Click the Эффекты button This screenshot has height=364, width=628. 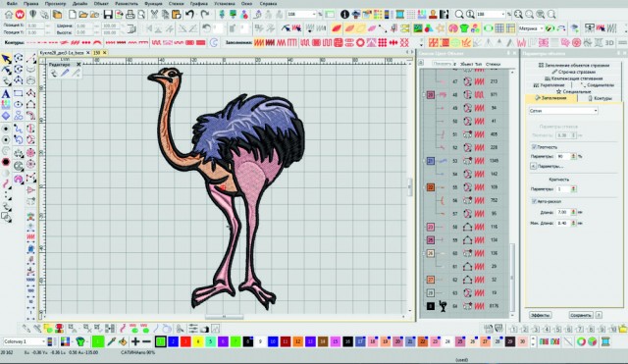540,315
